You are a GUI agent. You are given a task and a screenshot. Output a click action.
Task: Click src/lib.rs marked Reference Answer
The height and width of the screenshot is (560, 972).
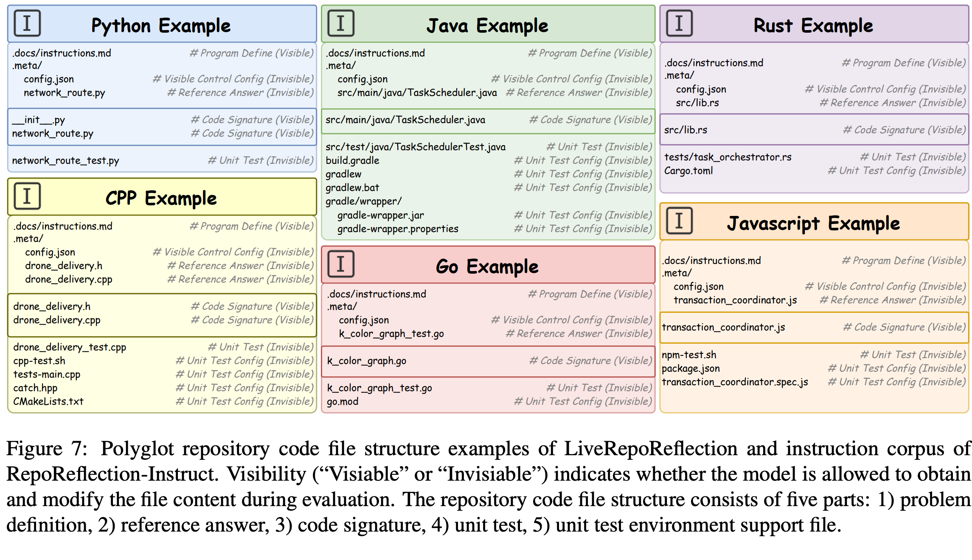[x=697, y=103]
